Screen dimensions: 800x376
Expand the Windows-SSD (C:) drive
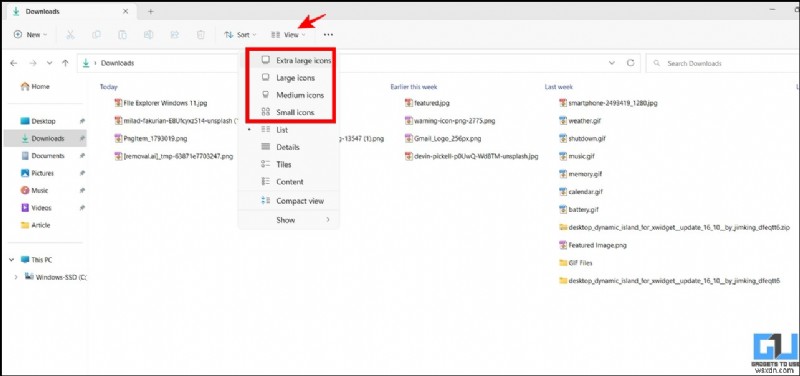tap(16, 277)
